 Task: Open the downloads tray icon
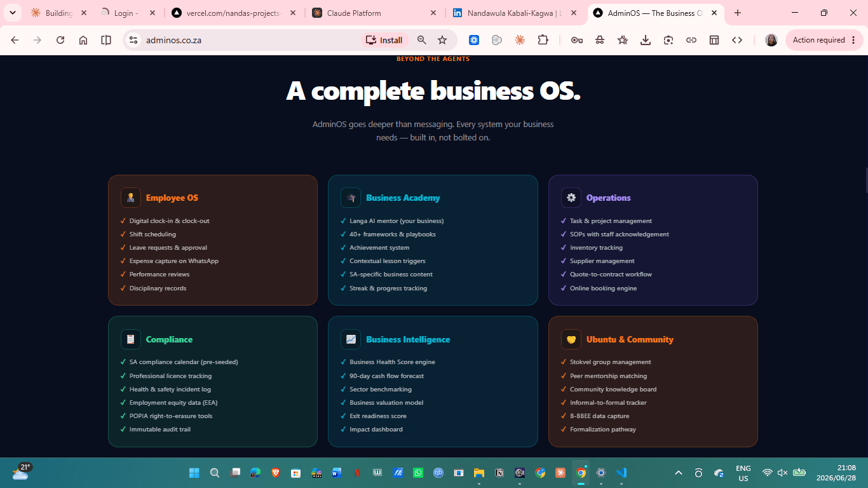pos(646,40)
